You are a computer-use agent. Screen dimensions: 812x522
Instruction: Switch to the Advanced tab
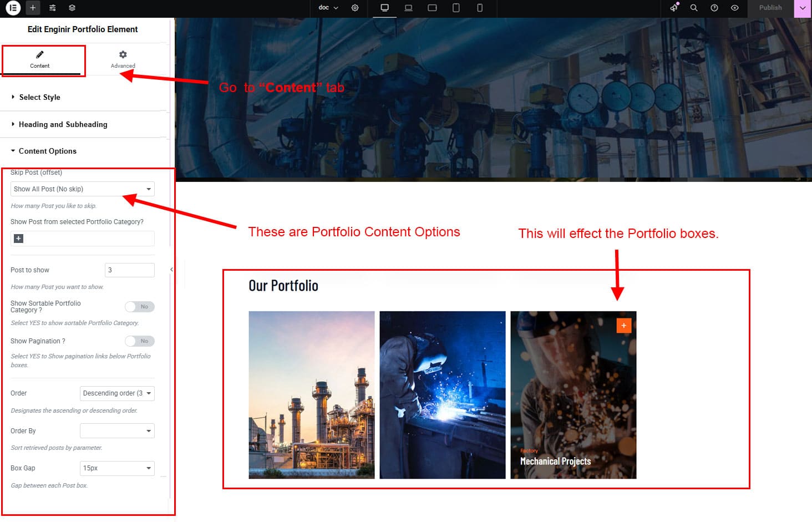tap(123, 59)
